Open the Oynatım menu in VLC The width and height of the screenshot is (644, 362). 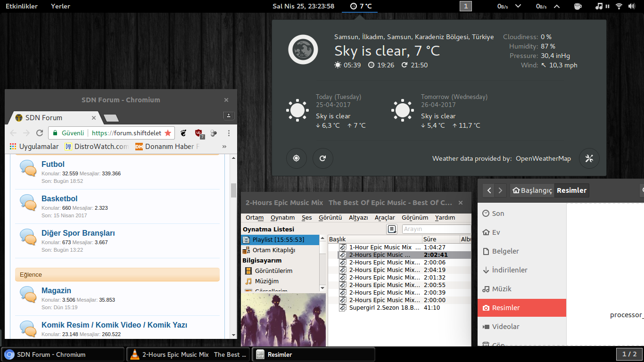(x=282, y=218)
